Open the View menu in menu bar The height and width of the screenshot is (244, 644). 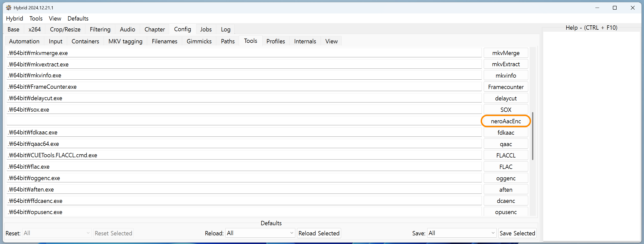point(55,19)
